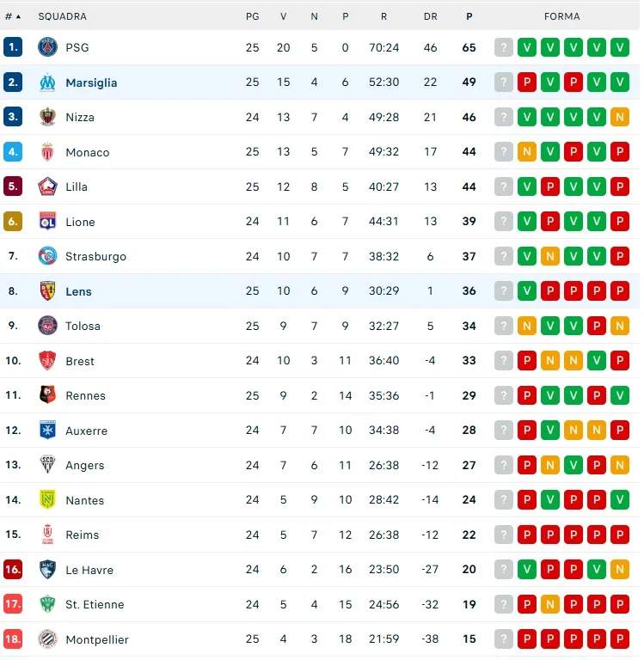Click the SQUADRA column header
Viewport: 644px width, 660px height.
click(x=62, y=16)
